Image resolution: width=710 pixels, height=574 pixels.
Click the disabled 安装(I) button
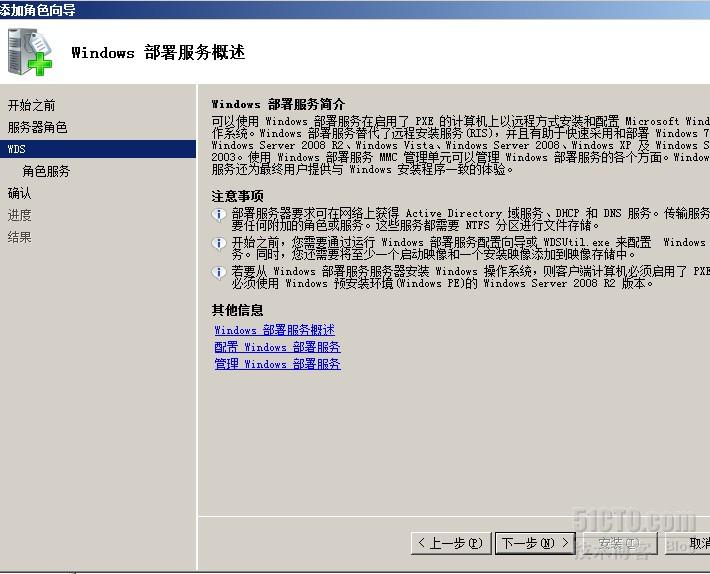point(619,543)
